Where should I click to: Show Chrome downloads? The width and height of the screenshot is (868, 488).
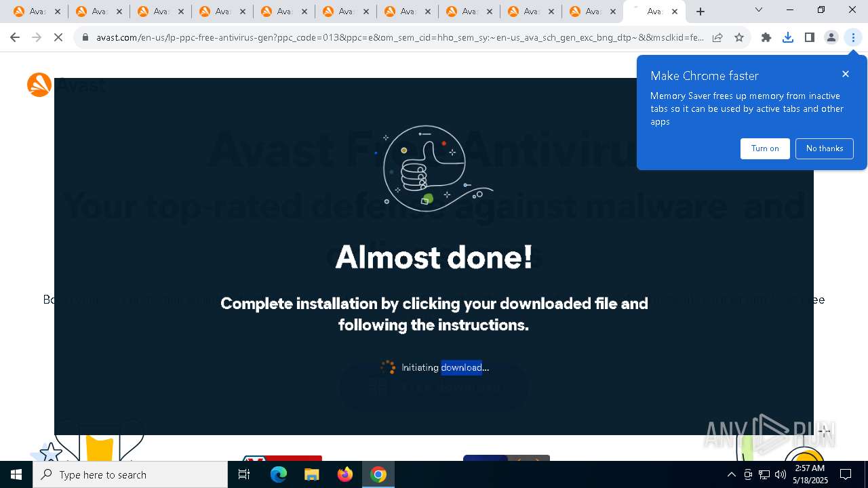[x=788, y=38]
